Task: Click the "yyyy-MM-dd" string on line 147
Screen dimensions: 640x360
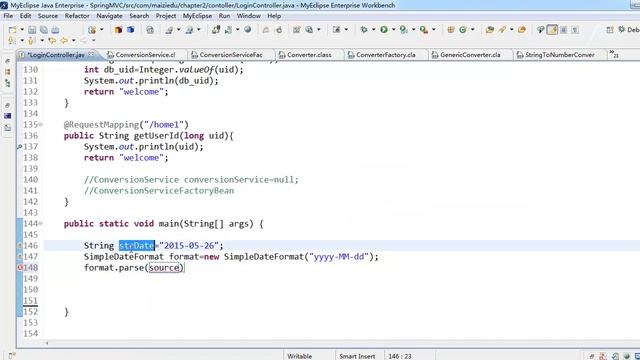Action: pyautogui.click(x=339, y=257)
